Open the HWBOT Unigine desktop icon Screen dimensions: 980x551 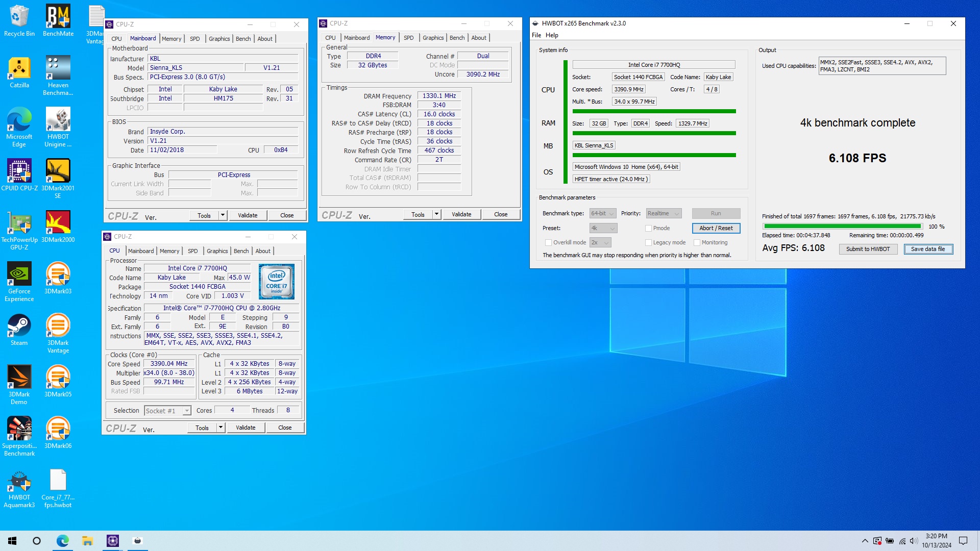58,128
